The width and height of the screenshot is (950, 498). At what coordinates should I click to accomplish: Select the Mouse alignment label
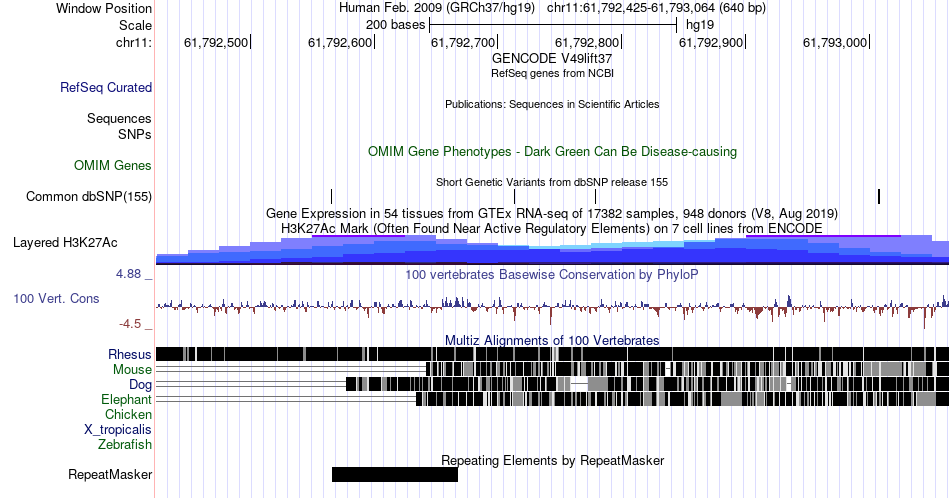click(132, 370)
